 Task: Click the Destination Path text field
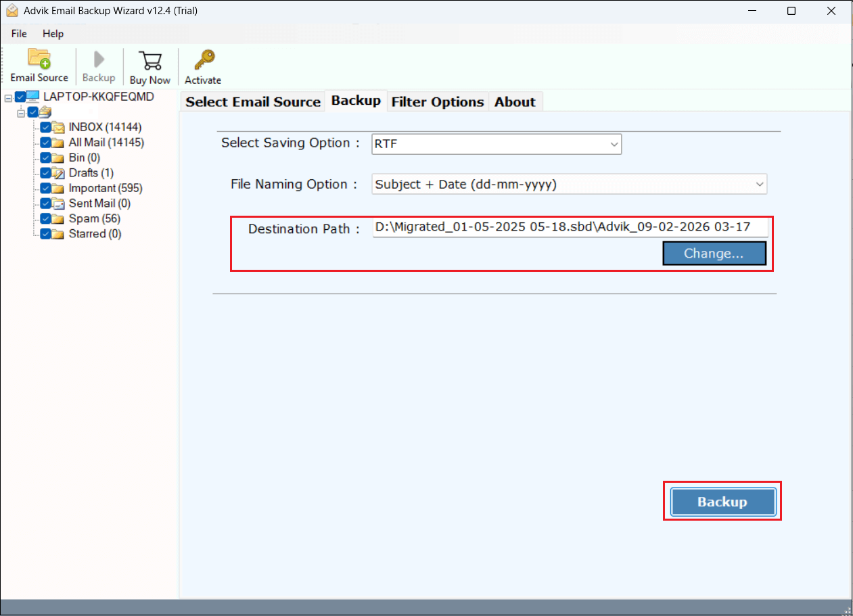(570, 227)
